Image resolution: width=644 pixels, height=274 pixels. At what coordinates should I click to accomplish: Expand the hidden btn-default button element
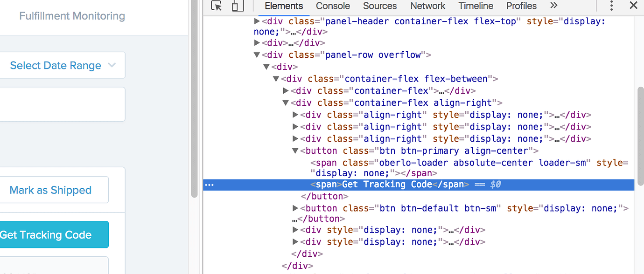pyautogui.click(x=295, y=208)
